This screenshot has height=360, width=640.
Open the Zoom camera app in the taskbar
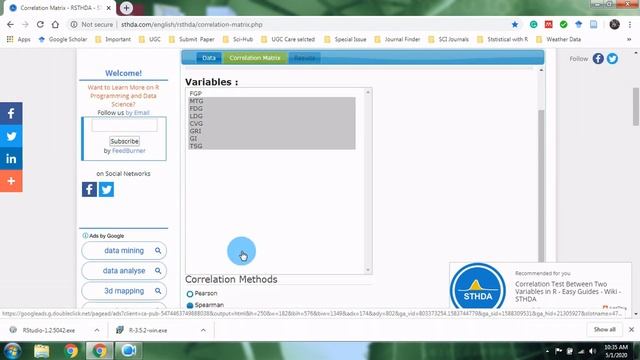128,351
